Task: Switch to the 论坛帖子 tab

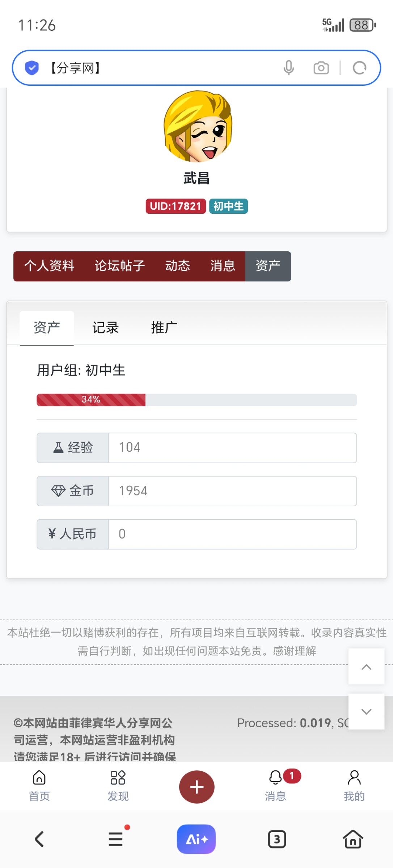Action: pos(119,266)
